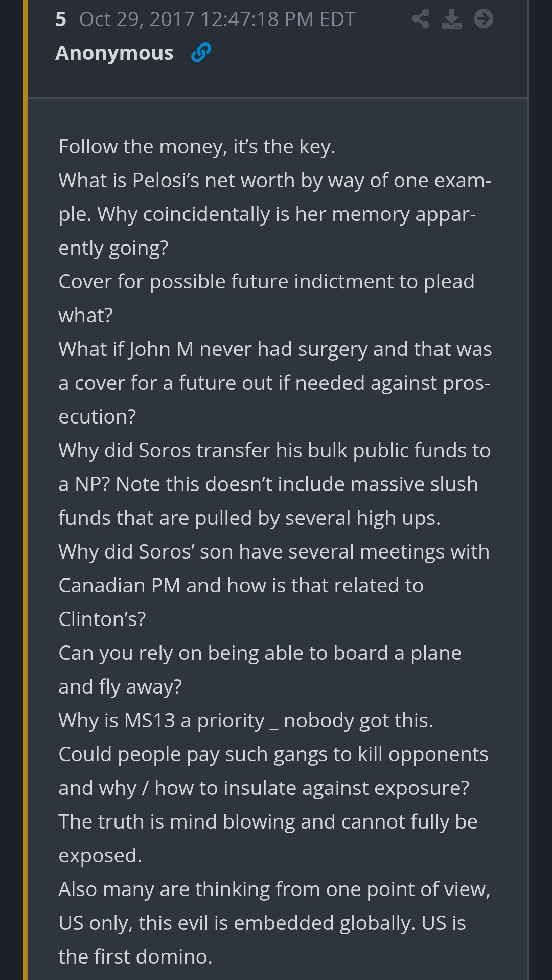Click the "Why did Soros transfer" line
Viewport: 552px width, 980px height.
point(274,451)
